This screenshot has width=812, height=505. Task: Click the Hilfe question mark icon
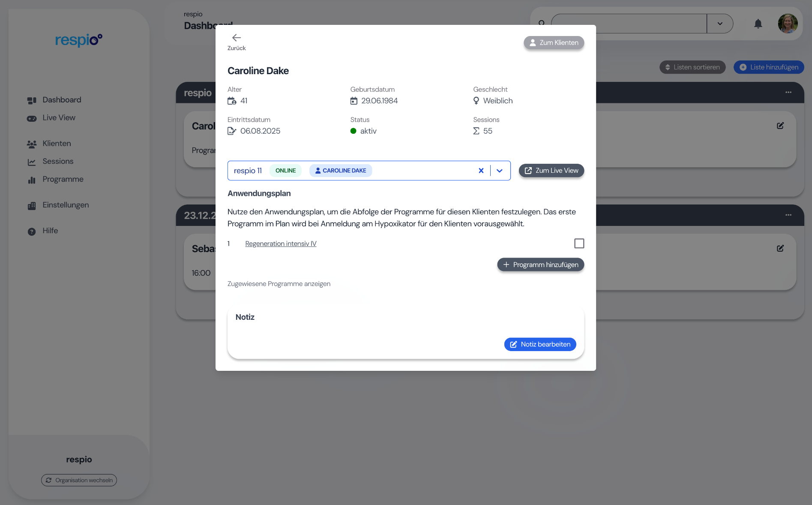coord(32,231)
